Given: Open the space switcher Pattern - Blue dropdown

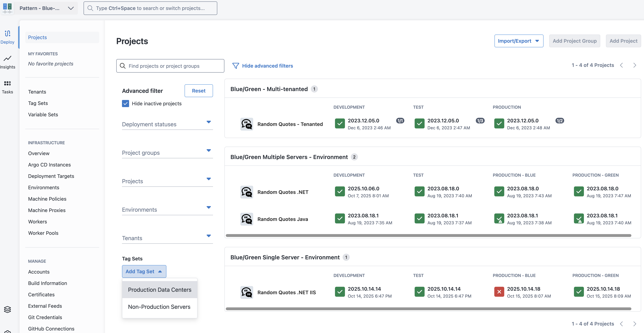Looking at the screenshot, I should coord(46,8).
